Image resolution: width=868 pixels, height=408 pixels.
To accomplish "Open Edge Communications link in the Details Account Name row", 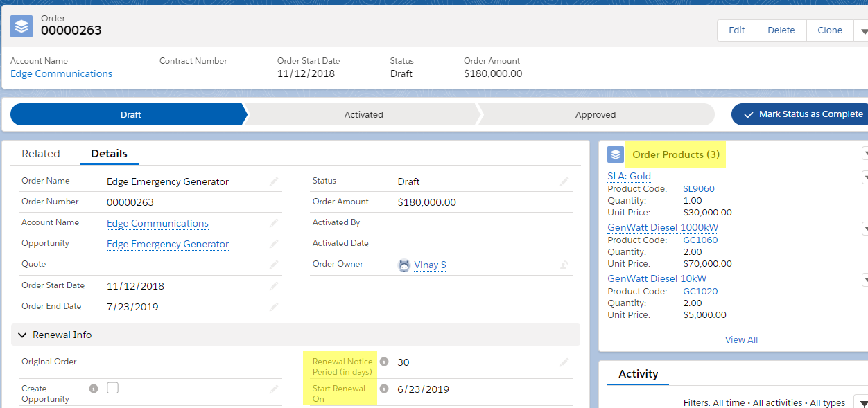I will [157, 223].
